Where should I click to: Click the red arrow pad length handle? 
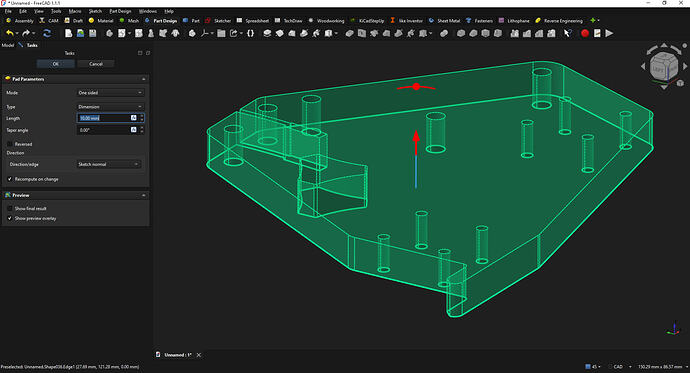pyautogui.click(x=416, y=136)
